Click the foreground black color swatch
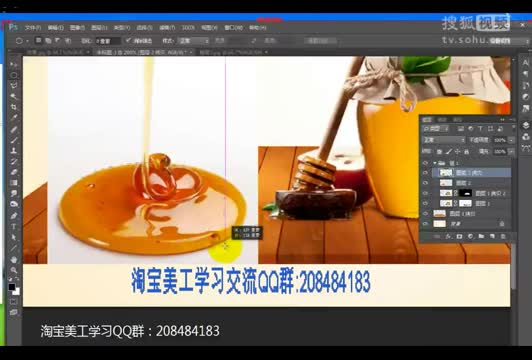Screen dimensions: 532x360 point(12,287)
